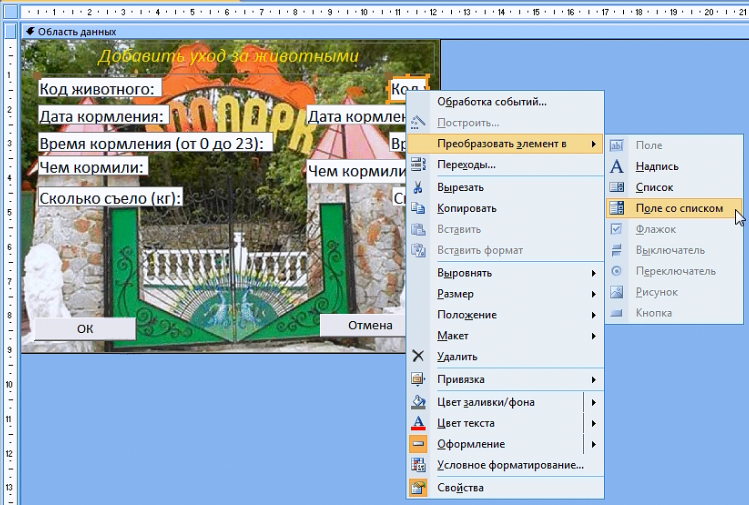
Task: Click the Область данных section header
Action: pyautogui.click(x=77, y=32)
